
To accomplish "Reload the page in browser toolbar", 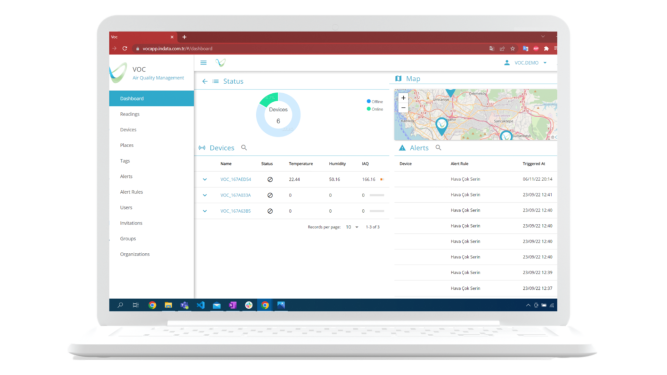I will tap(125, 48).
